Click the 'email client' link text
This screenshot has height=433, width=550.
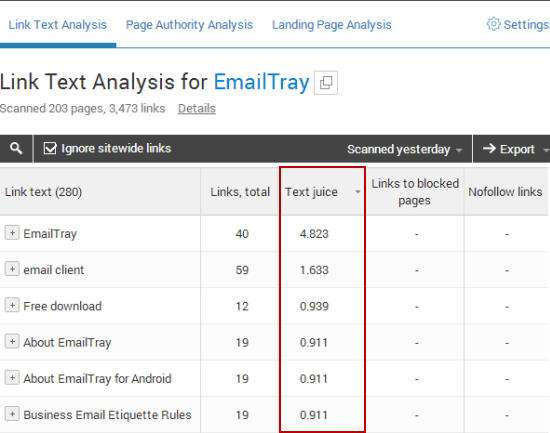(54, 270)
